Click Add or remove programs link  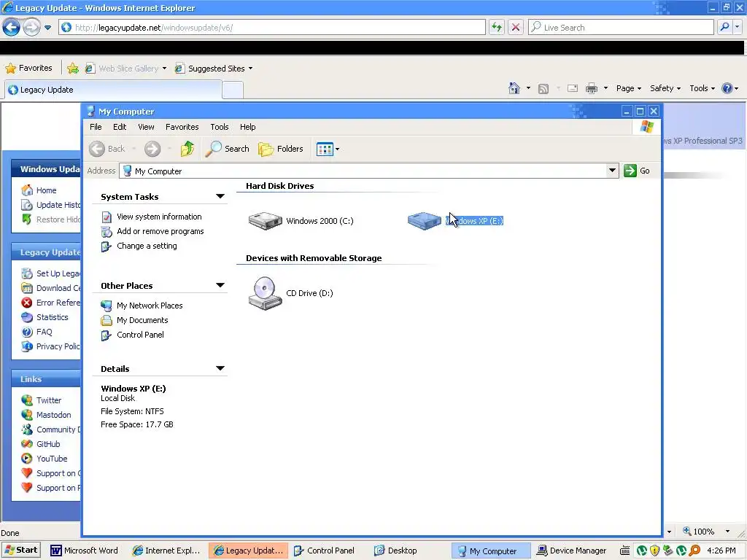[x=160, y=231]
